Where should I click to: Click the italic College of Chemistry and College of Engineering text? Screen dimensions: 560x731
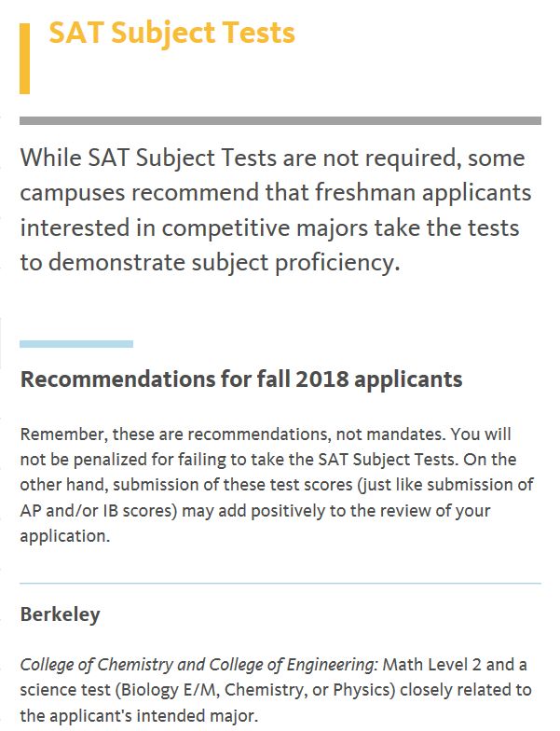199,664
